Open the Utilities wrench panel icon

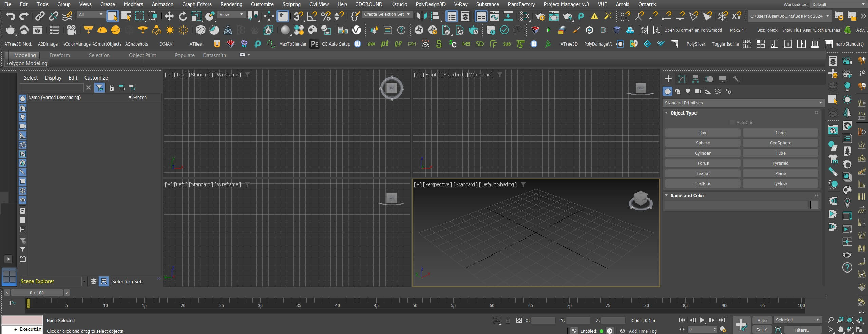(x=736, y=79)
